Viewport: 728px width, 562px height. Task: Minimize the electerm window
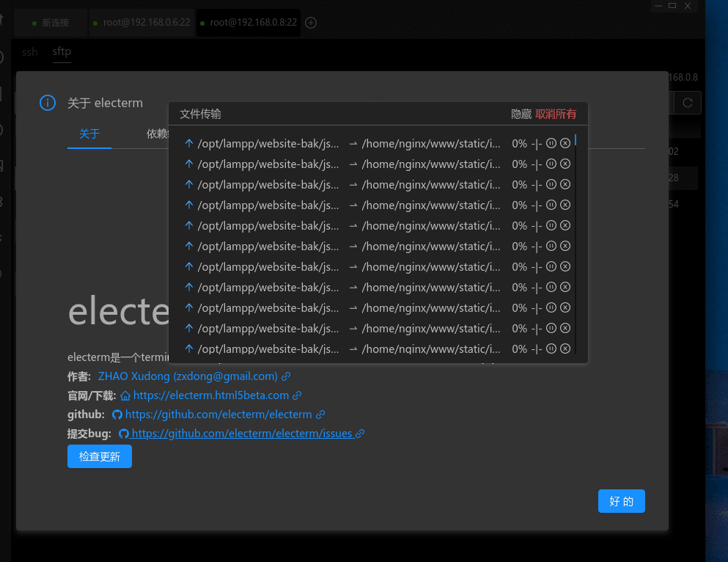pos(658,6)
